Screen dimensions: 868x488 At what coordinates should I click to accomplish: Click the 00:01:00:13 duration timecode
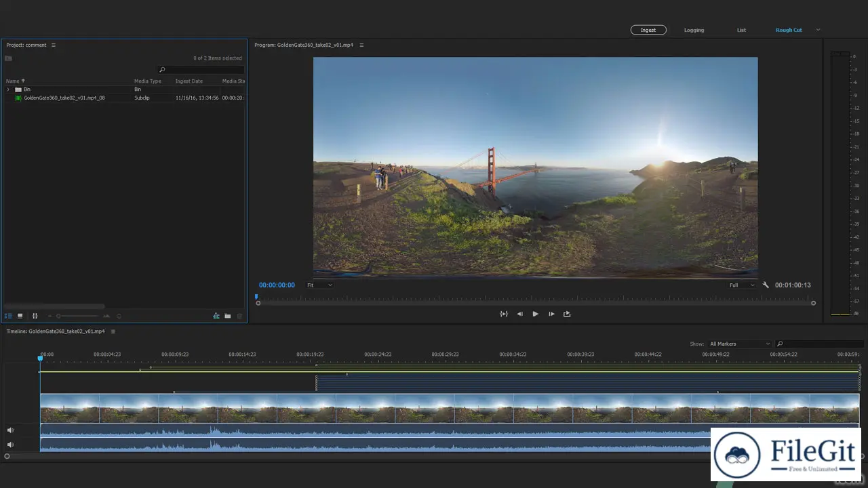pyautogui.click(x=793, y=285)
